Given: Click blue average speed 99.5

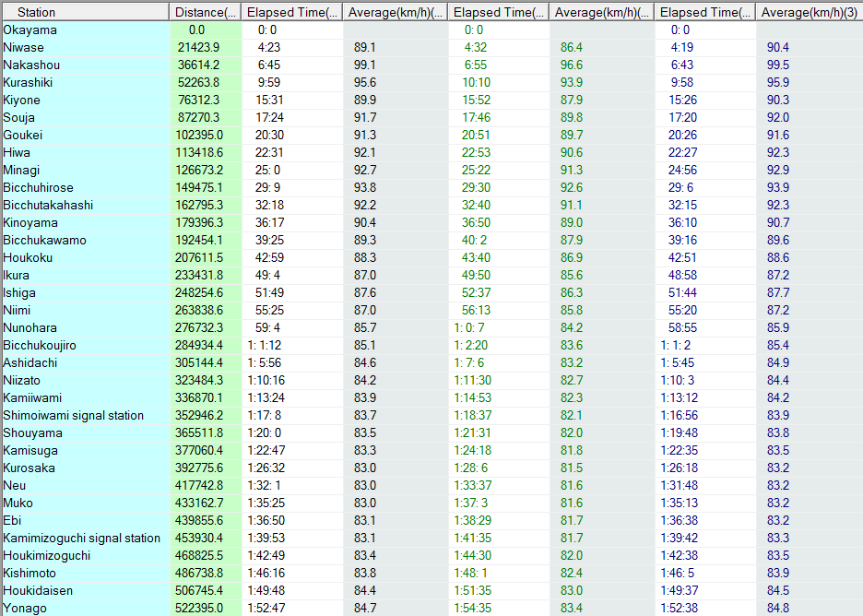Looking at the screenshot, I should [777, 65].
